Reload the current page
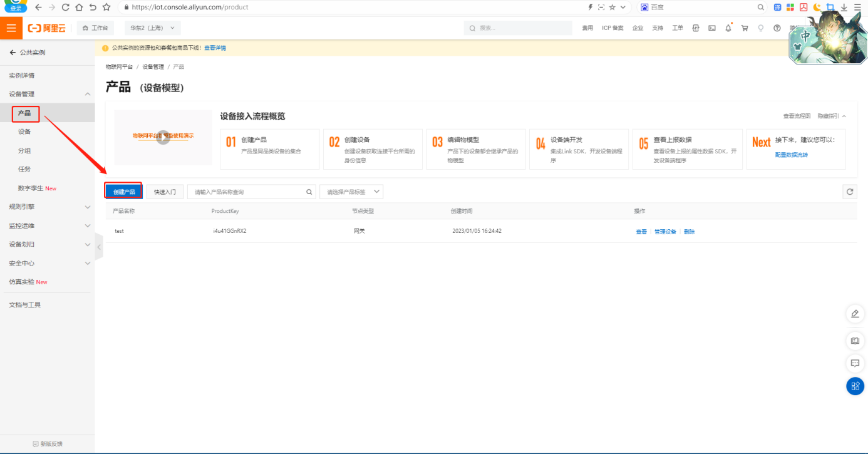This screenshot has height=454, width=868. [65, 8]
